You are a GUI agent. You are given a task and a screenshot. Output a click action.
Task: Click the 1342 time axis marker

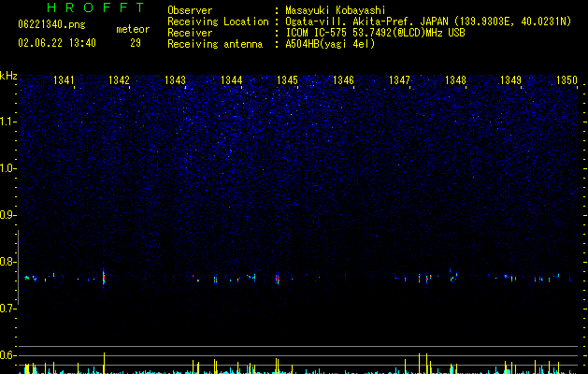[x=119, y=79]
